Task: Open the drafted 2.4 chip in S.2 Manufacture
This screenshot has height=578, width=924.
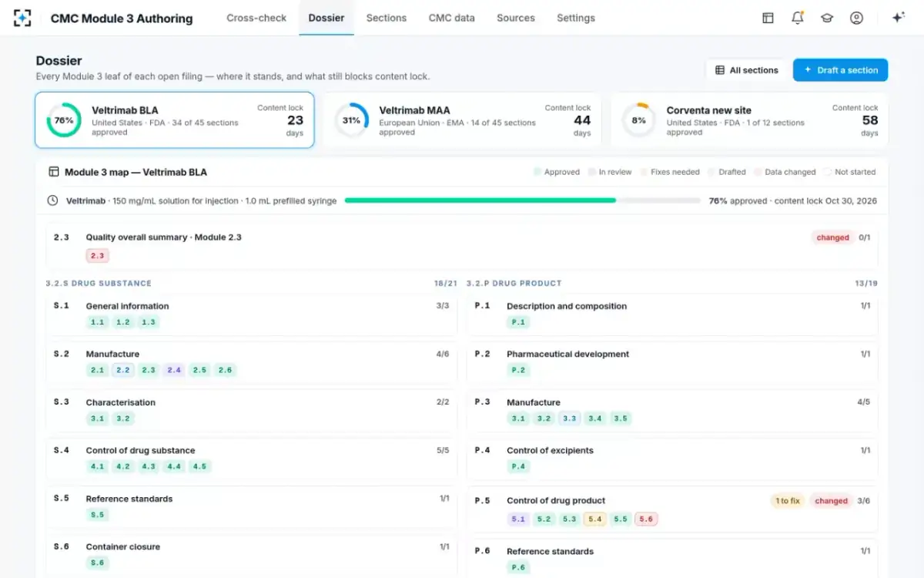Action: pos(173,370)
